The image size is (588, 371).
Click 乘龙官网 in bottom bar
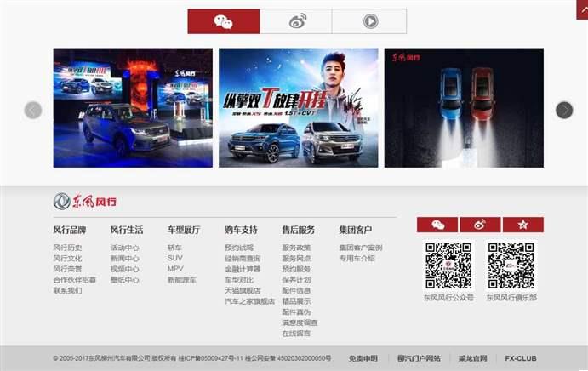click(473, 358)
